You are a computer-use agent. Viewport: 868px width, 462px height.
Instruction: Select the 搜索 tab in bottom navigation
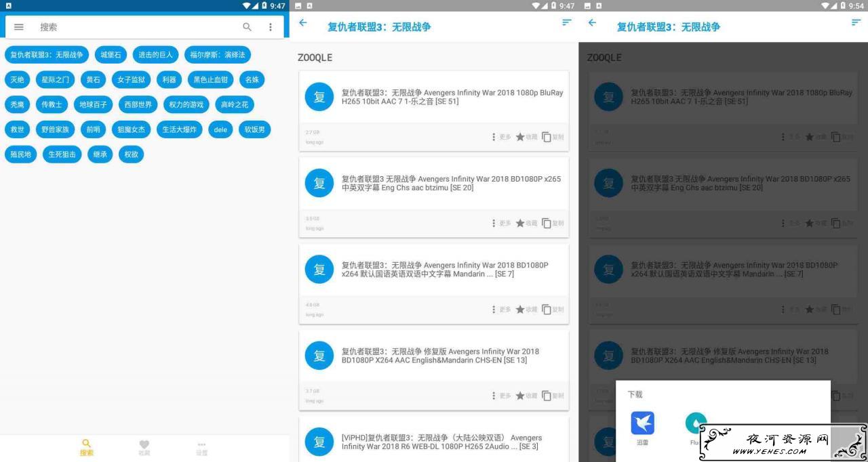[x=87, y=448]
